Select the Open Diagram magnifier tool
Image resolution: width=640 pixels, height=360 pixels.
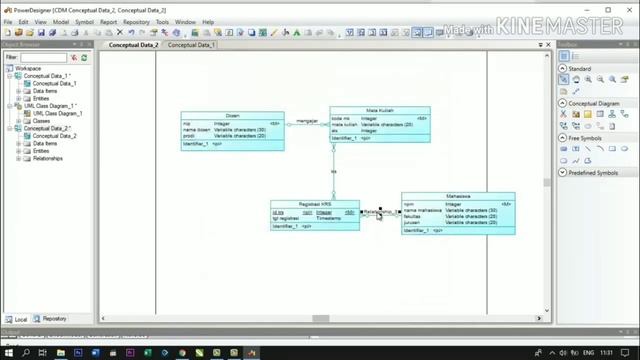click(613, 79)
